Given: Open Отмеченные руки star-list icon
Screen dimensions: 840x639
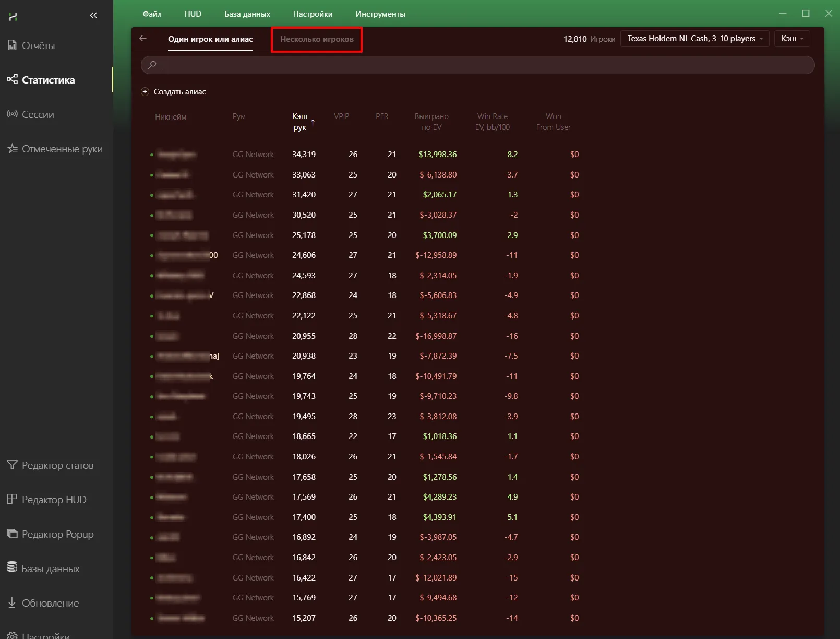Looking at the screenshot, I should click(x=12, y=148).
